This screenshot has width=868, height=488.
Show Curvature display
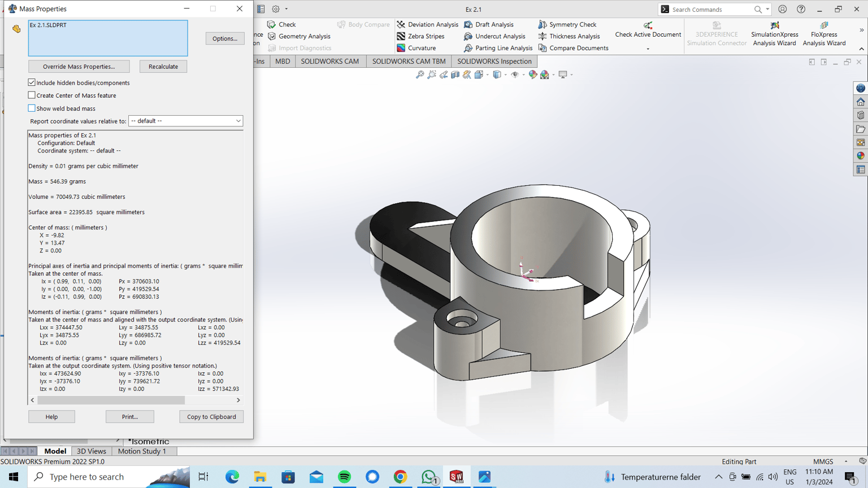pos(416,48)
